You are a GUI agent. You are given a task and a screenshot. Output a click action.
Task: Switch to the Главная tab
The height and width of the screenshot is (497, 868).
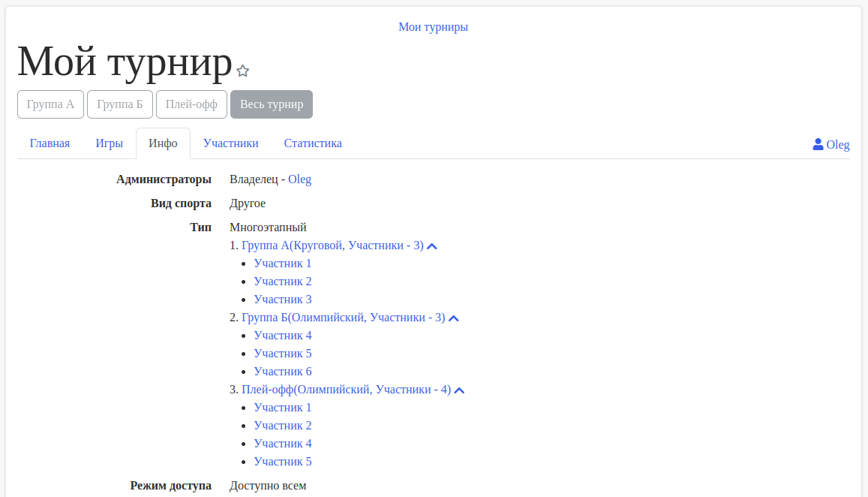50,143
